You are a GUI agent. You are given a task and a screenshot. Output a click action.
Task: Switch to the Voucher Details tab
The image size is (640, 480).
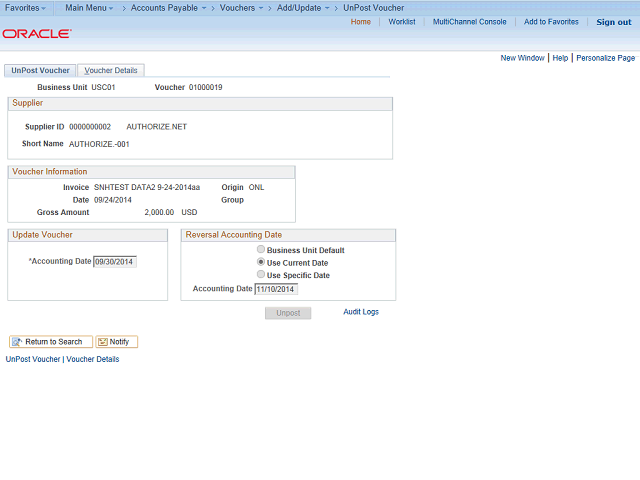coord(111,70)
